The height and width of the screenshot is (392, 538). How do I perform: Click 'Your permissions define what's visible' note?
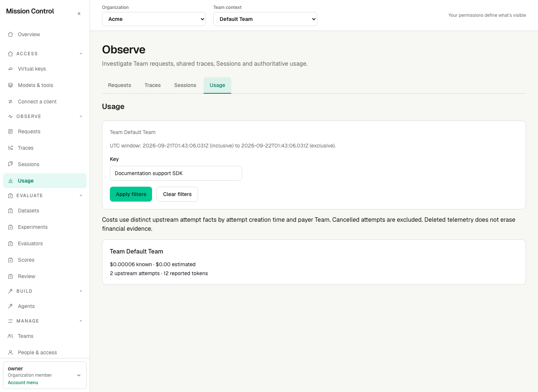pos(487,15)
